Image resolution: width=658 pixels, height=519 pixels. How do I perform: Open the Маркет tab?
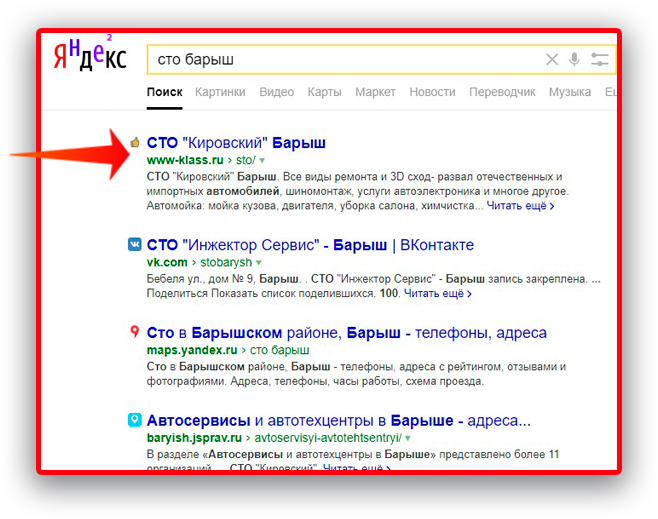click(x=376, y=92)
